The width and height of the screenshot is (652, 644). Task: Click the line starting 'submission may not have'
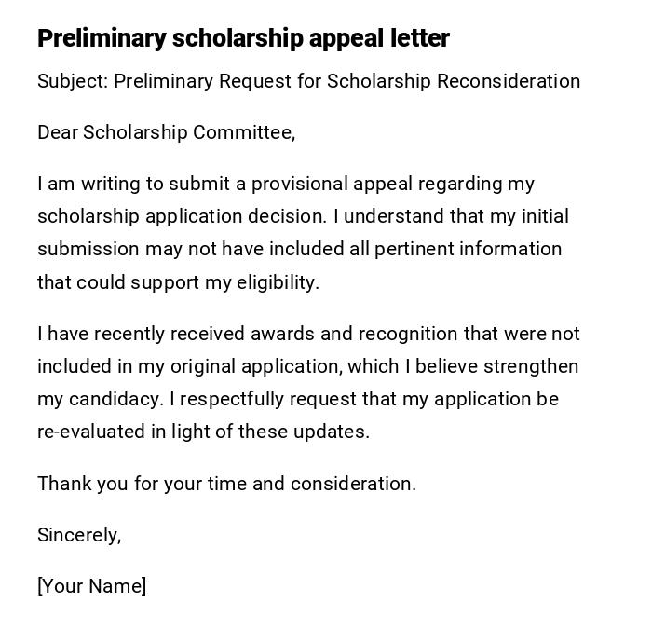[299, 249]
